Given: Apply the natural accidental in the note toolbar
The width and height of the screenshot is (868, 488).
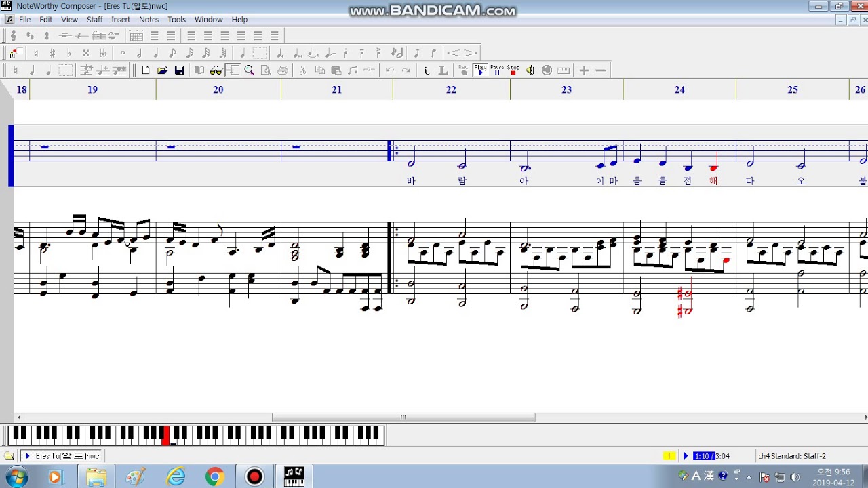Looking at the screenshot, I should [36, 53].
